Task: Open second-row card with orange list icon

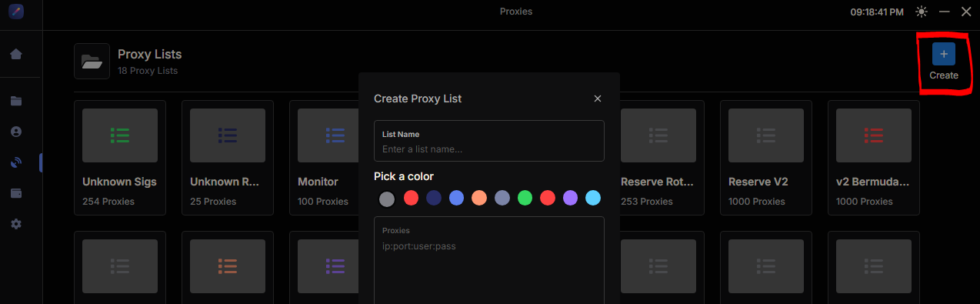Action: coord(228,266)
